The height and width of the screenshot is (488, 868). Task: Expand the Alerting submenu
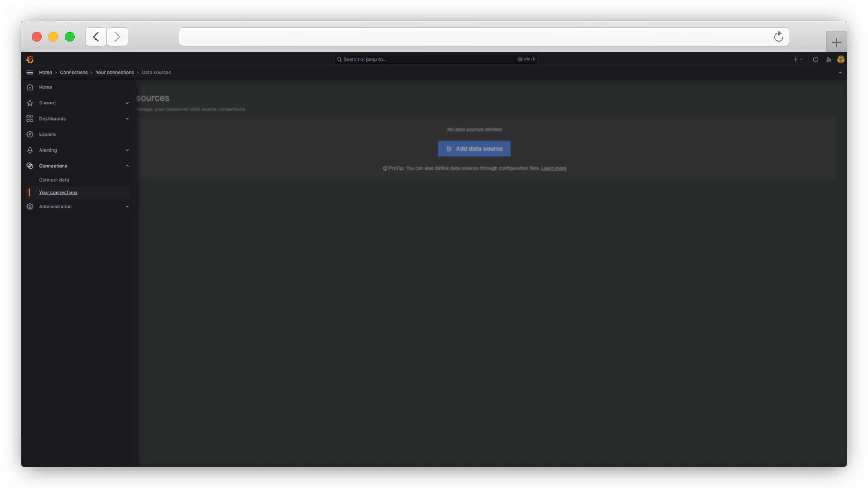click(x=127, y=150)
